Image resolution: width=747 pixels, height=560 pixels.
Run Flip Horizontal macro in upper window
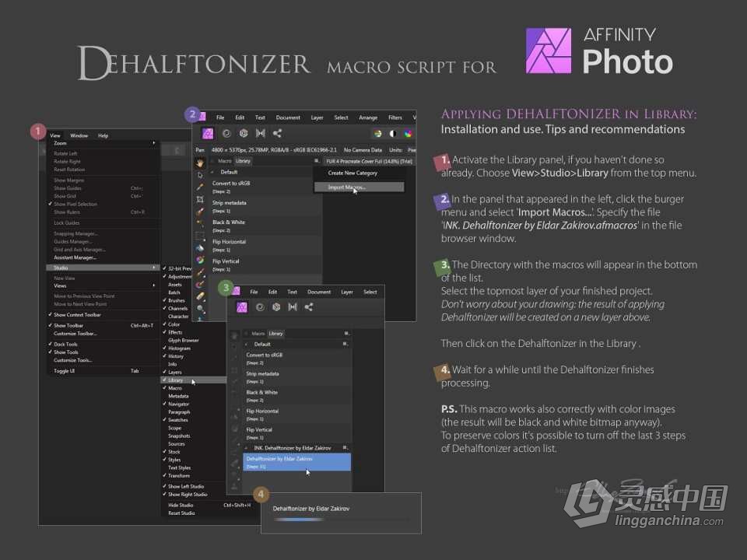265,245
